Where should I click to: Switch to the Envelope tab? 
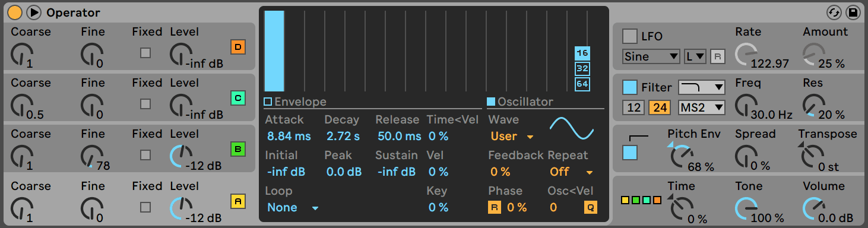[295, 102]
